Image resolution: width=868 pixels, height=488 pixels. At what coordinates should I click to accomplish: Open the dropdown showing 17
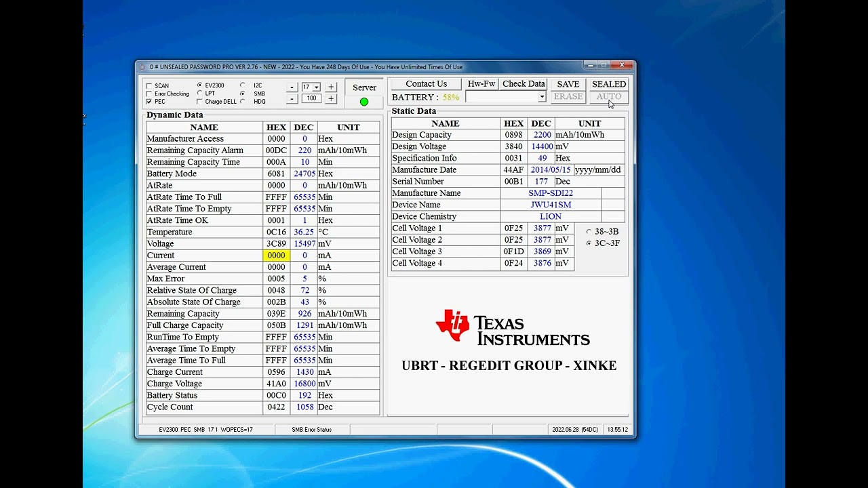317,87
